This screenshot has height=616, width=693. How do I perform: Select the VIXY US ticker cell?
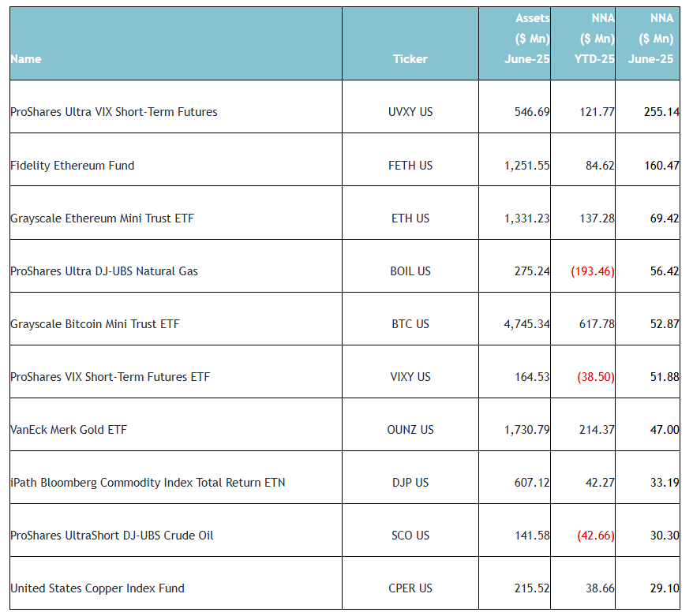[x=410, y=377]
